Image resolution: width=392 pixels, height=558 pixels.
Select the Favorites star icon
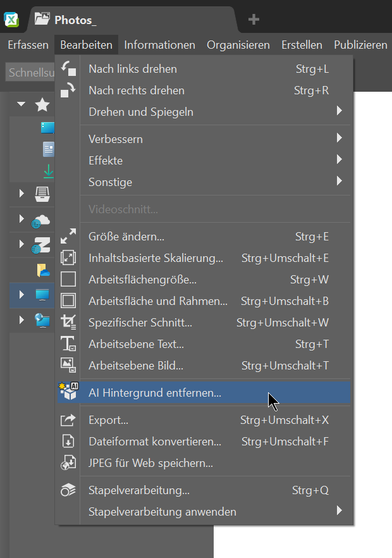42,104
